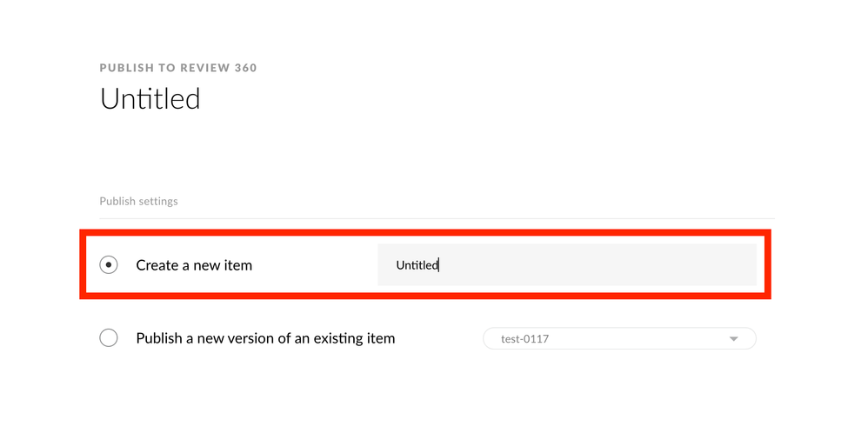Image resolution: width=868 pixels, height=440 pixels.
Task: Click the "test-0117" text inside the dropdown
Action: coord(525,338)
